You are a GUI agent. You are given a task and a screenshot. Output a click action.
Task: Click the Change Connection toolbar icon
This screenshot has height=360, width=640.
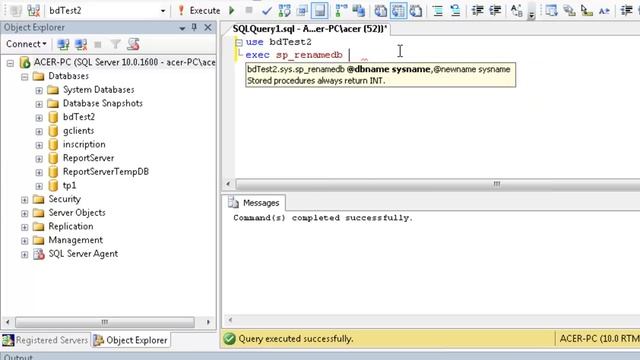tap(33, 10)
